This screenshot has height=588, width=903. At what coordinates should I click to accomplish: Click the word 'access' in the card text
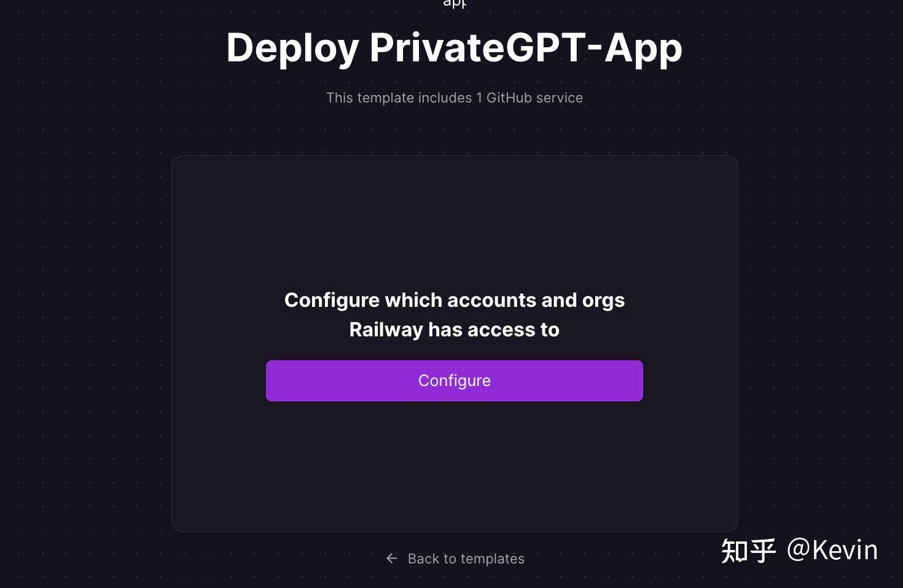tap(502, 330)
